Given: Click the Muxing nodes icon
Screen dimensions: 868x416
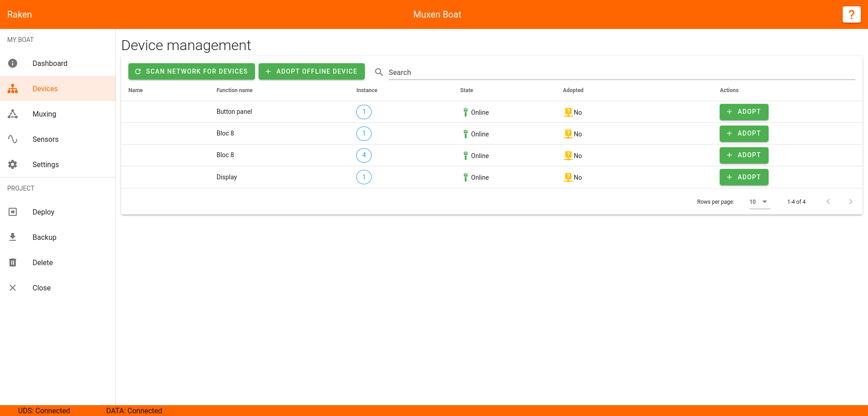Looking at the screenshot, I should coord(13,114).
